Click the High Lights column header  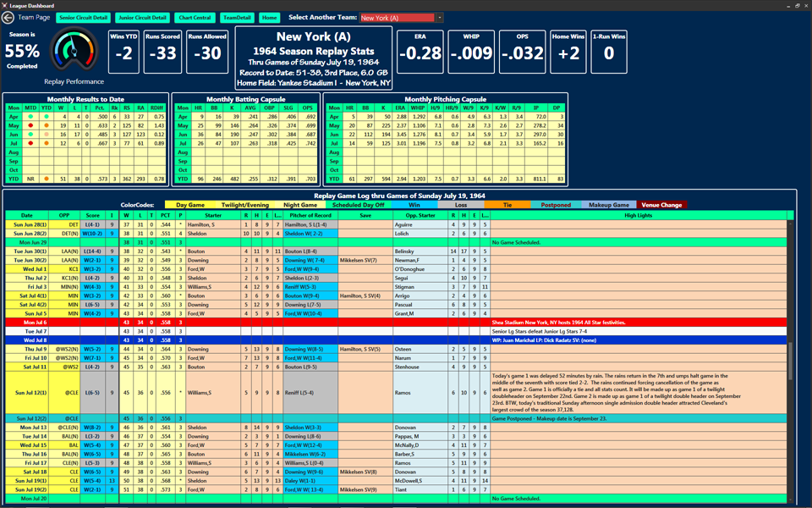638,215
